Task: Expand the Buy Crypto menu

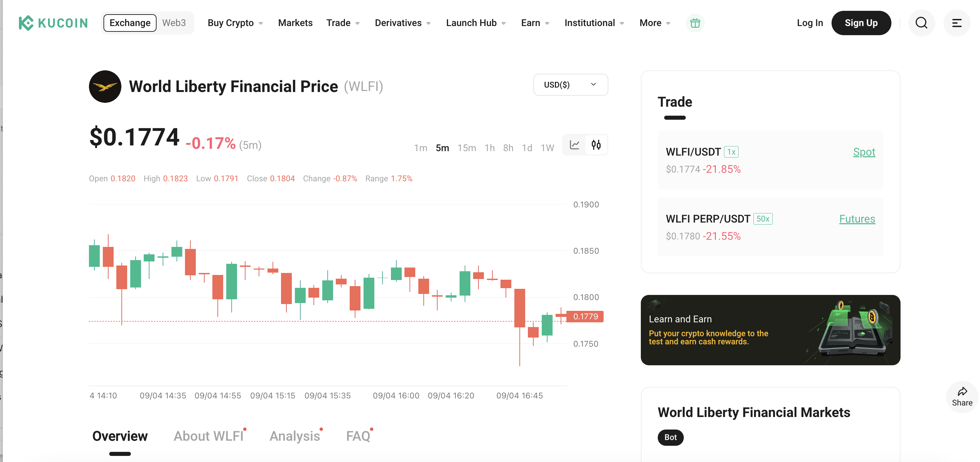Action: coord(235,23)
